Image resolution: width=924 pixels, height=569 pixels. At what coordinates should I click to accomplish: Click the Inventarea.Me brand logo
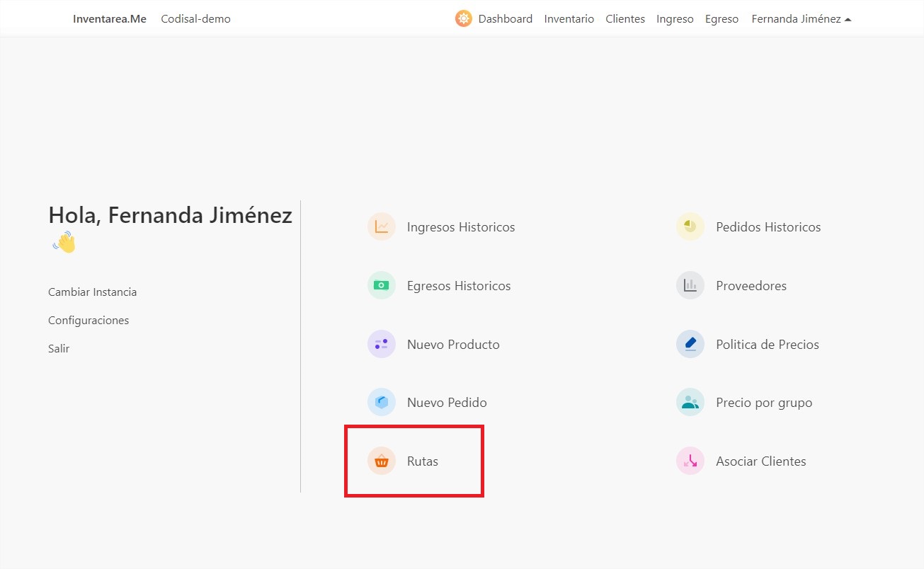[108, 18]
